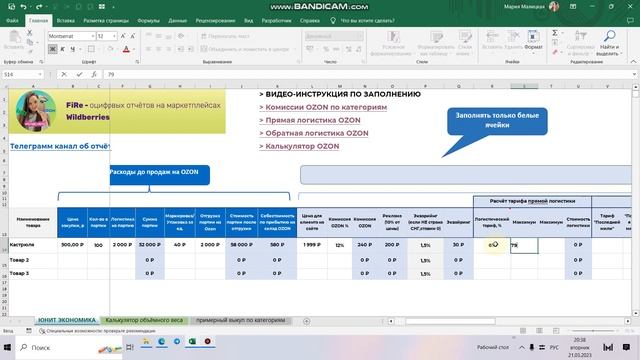
Task: Open Обратная логистика OZON link
Action: coord(314,133)
